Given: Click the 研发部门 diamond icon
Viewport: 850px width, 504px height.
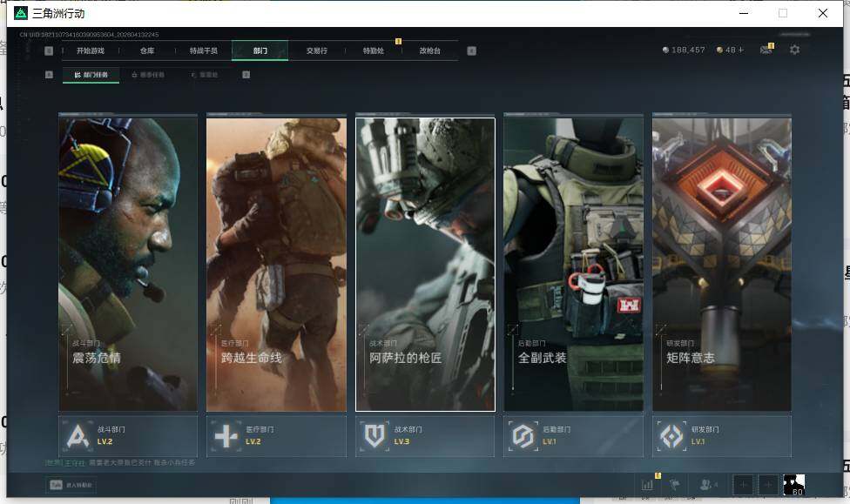Looking at the screenshot, I should tap(671, 436).
